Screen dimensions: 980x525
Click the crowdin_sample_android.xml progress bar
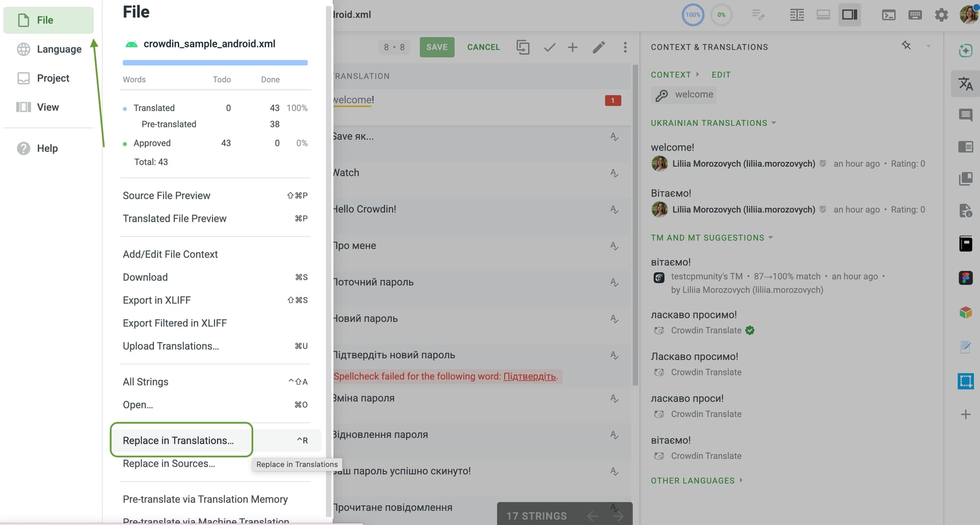point(215,63)
